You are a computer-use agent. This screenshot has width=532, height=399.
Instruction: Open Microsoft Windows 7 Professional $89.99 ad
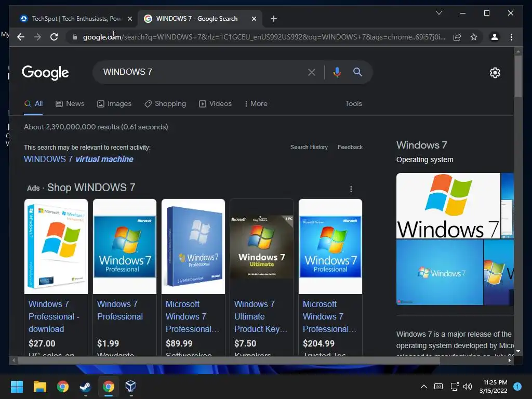click(x=192, y=316)
